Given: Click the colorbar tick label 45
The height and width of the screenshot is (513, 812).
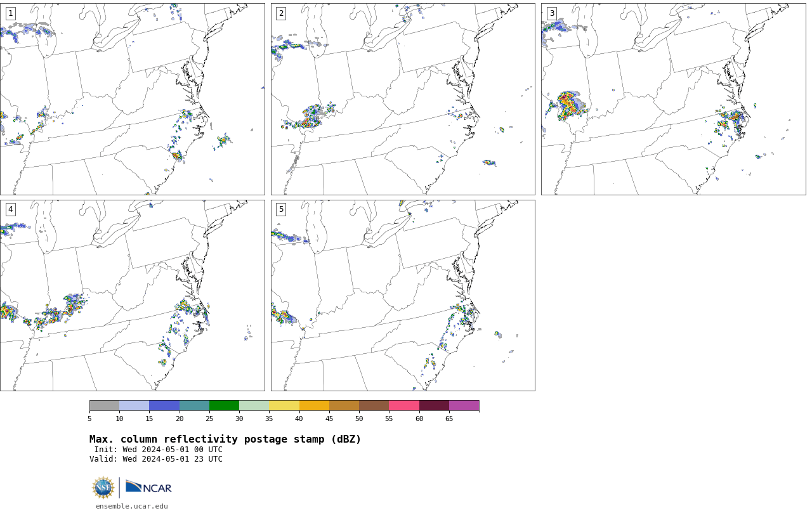Looking at the screenshot, I should [329, 419].
